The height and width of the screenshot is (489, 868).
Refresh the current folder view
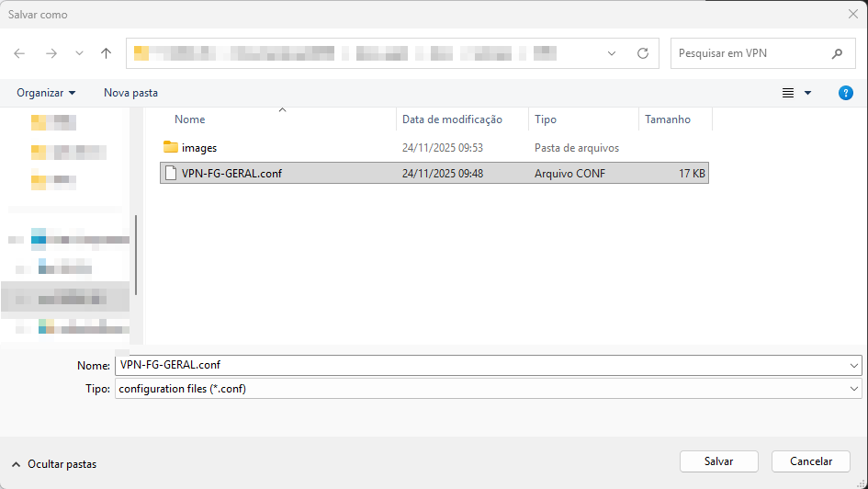(643, 53)
